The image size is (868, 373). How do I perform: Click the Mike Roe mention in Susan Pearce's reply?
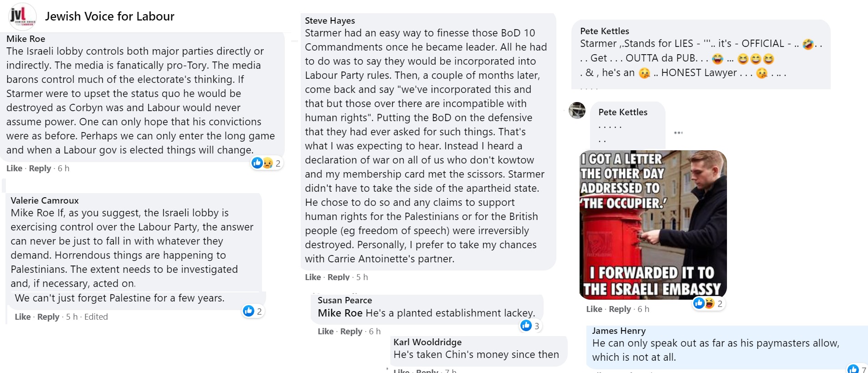(x=340, y=313)
